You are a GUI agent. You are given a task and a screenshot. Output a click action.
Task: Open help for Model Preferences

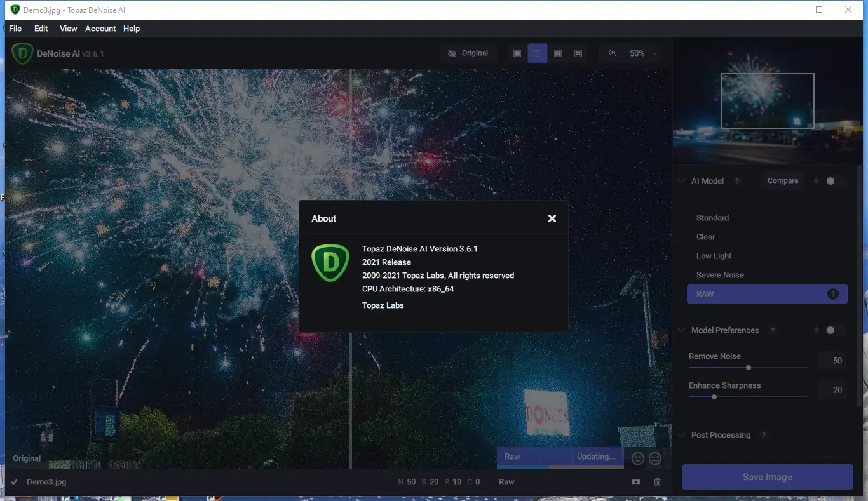(773, 330)
